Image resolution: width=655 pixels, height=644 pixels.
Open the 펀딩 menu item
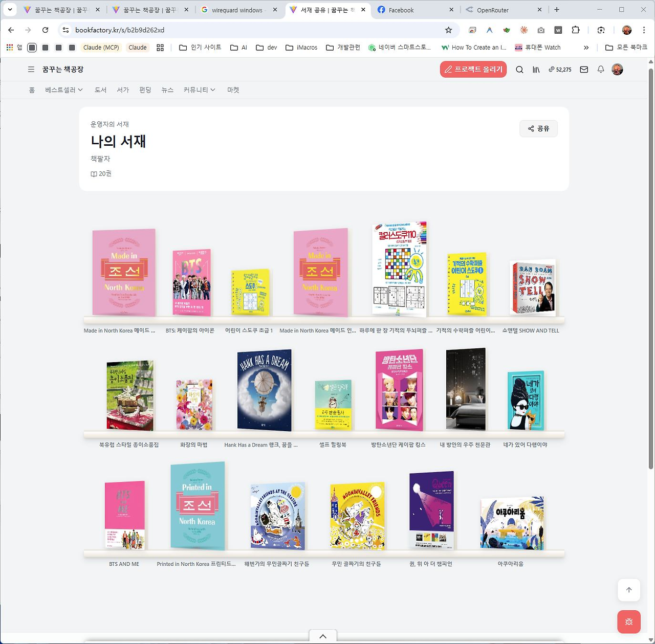click(x=145, y=90)
